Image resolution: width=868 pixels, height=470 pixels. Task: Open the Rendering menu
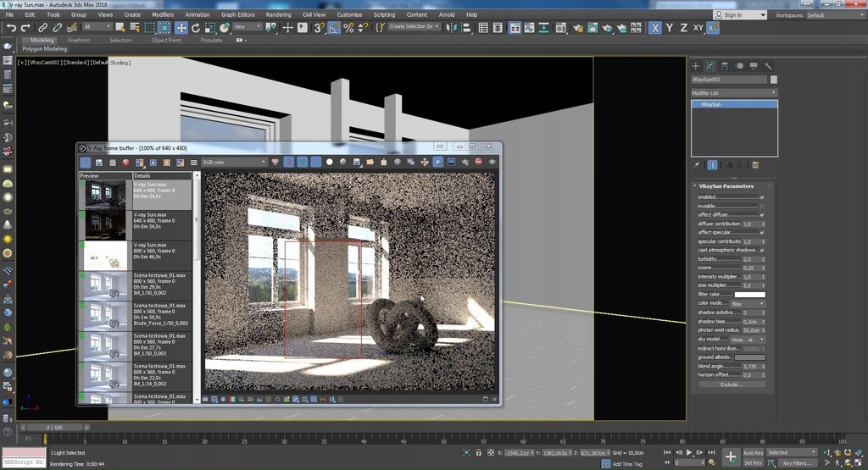[278, 14]
